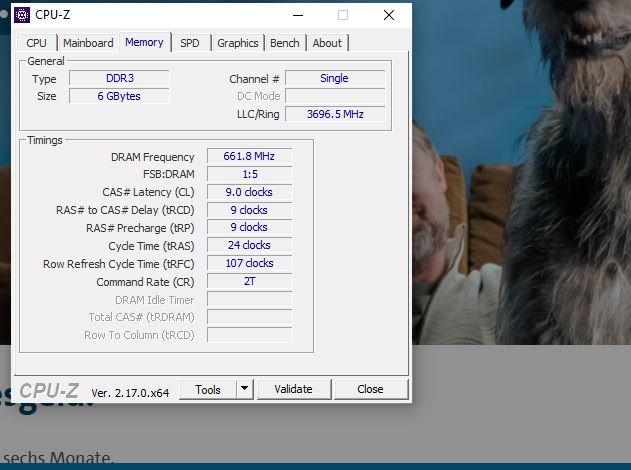This screenshot has height=470, width=631.
Task: Click the LLC/Ring value 3696.5 MHz
Action: (335, 114)
